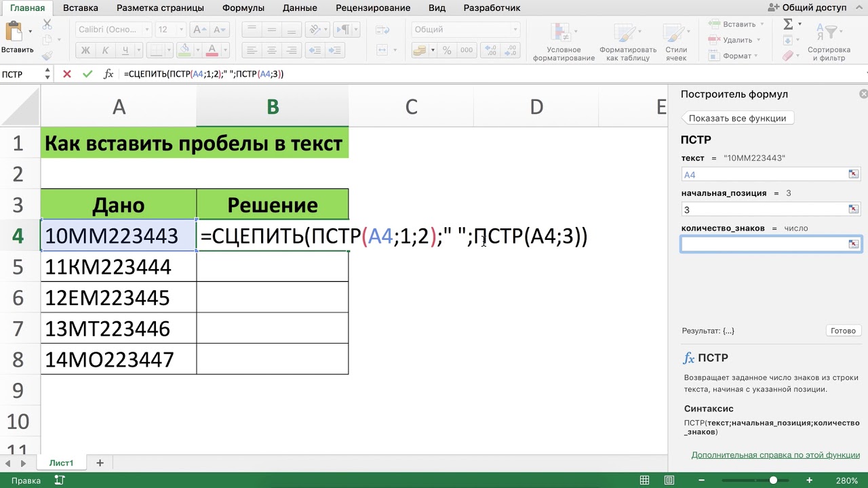Switch to the Вставка ribbon tab
The image size is (868, 488).
81,7
